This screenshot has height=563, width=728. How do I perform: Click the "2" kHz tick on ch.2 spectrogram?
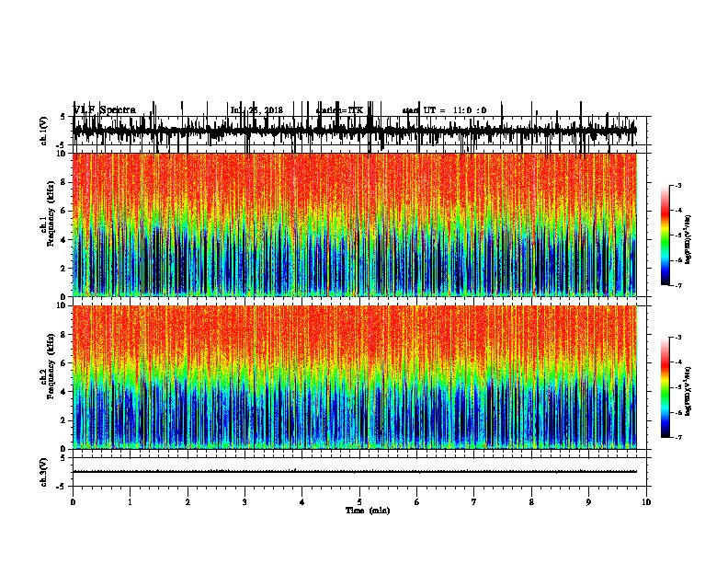tap(63, 420)
